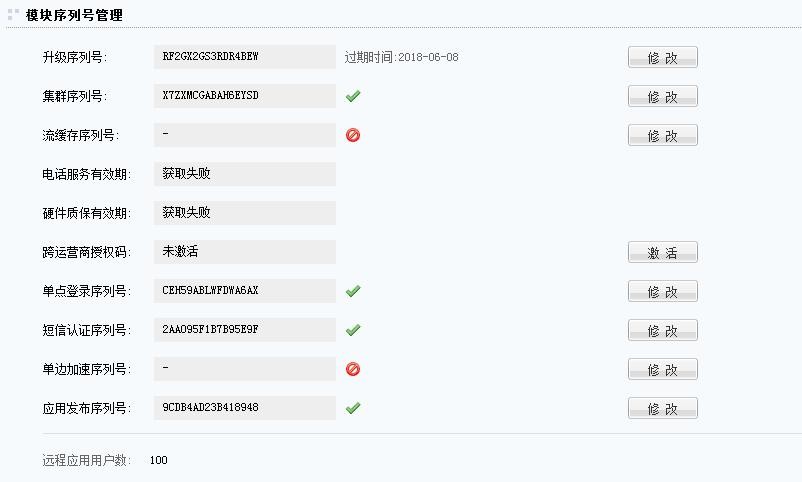Viewport: 802px width, 482px height.
Task: Click the 跨运营商授权码 field showing 未激活
Action: 245,252
